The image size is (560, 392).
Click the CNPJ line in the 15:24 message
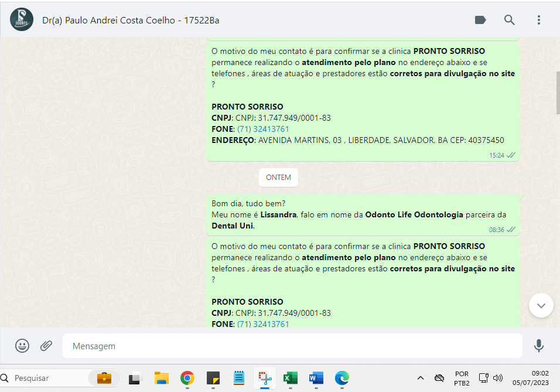click(271, 118)
